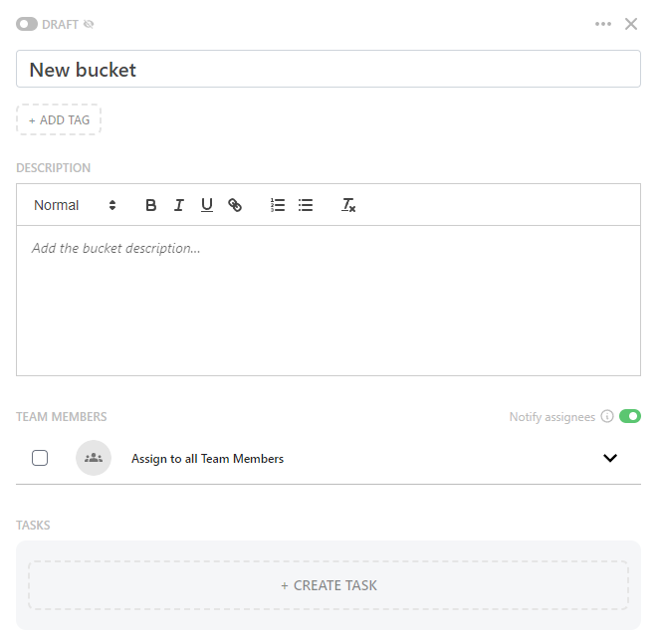
Task: Toggle bold formatting
Action: [x=151, y=205]
